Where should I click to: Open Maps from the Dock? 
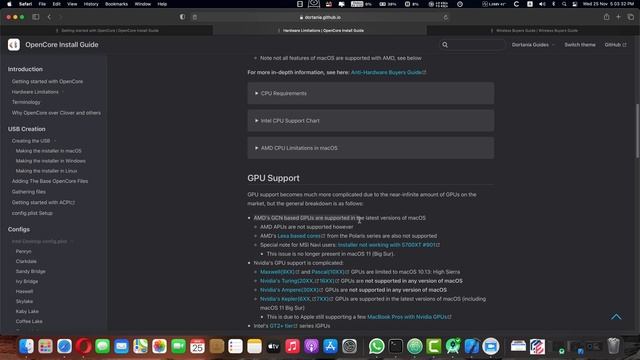[x=140, y=347]
